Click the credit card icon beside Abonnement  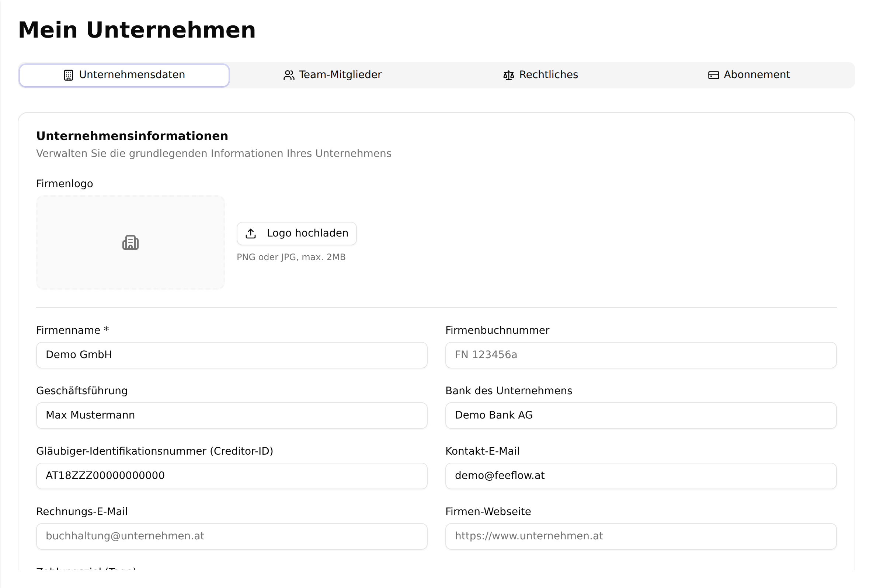[713, 75]
